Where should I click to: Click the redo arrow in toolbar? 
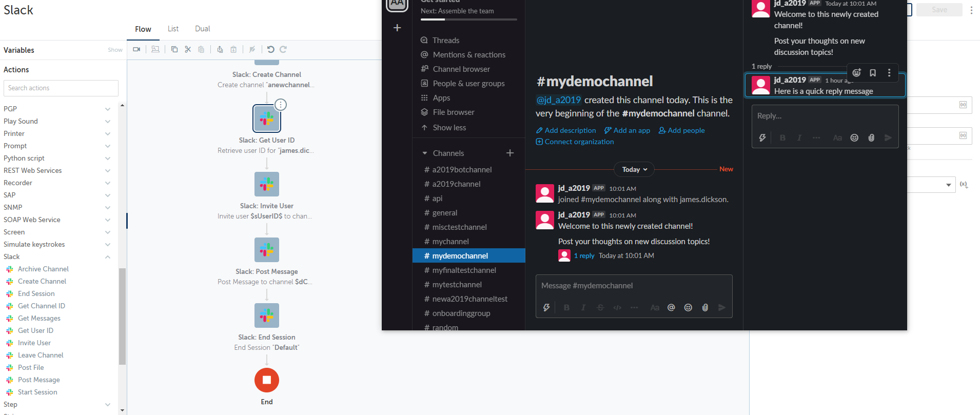pos(283,49)
